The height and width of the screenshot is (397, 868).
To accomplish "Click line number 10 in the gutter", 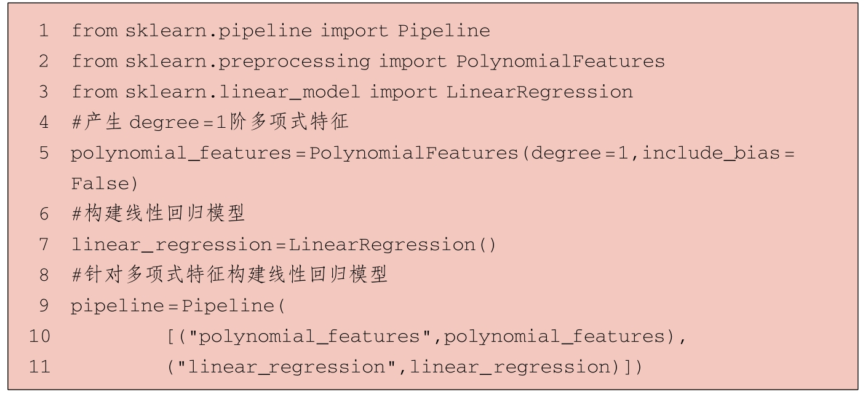I will pyautogui.click(x=39, y=336).
